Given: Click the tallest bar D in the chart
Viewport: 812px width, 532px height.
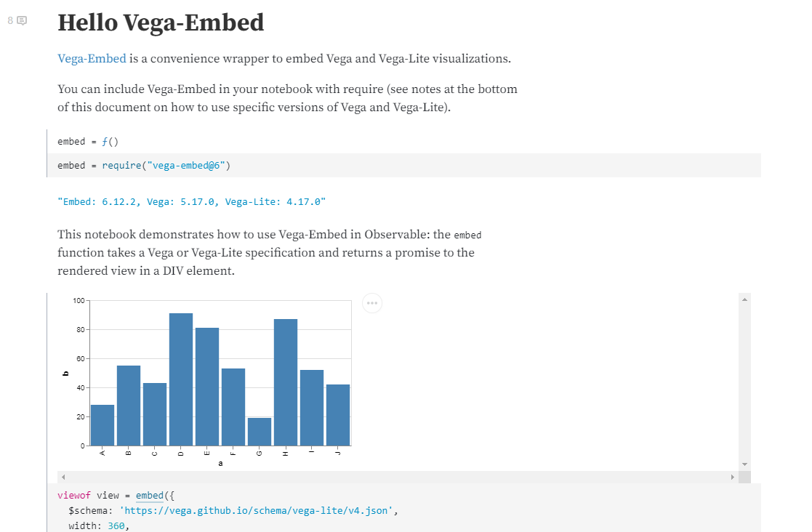Looking at the screenshot, I should 180,378.
